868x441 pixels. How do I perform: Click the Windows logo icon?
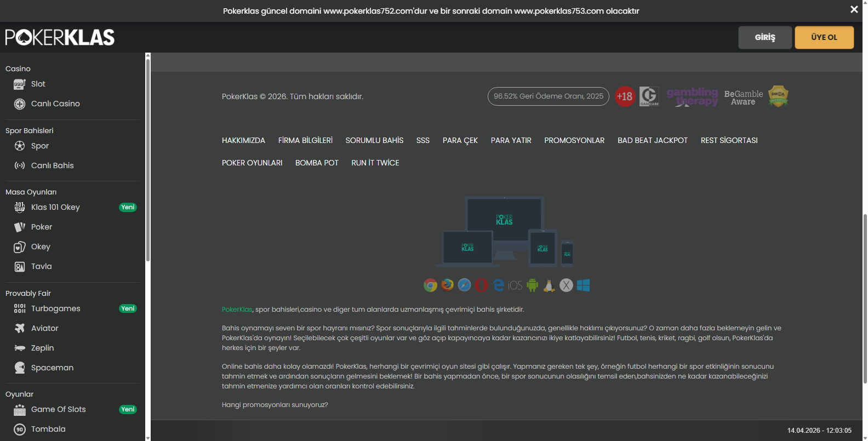point(583,285)
